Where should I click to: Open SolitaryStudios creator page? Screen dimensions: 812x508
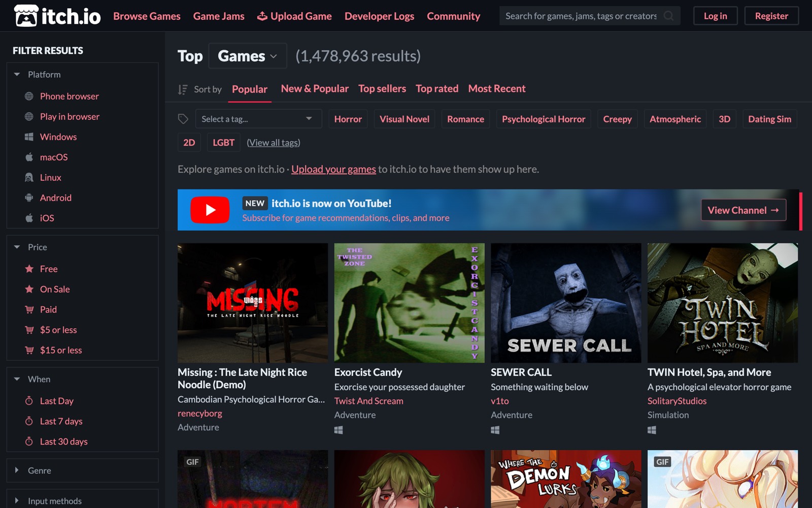pos(677,401)
